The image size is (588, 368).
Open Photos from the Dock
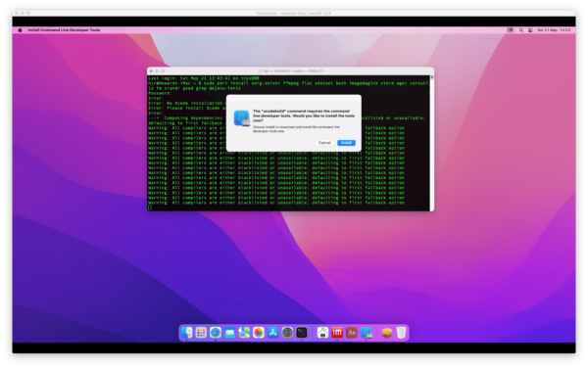click(x=259, y=333)
